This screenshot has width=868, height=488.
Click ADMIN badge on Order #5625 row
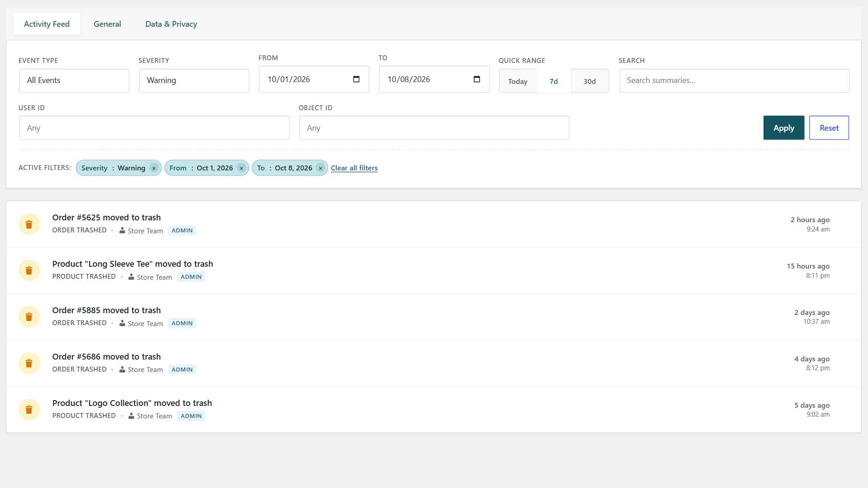coord(182,231)
